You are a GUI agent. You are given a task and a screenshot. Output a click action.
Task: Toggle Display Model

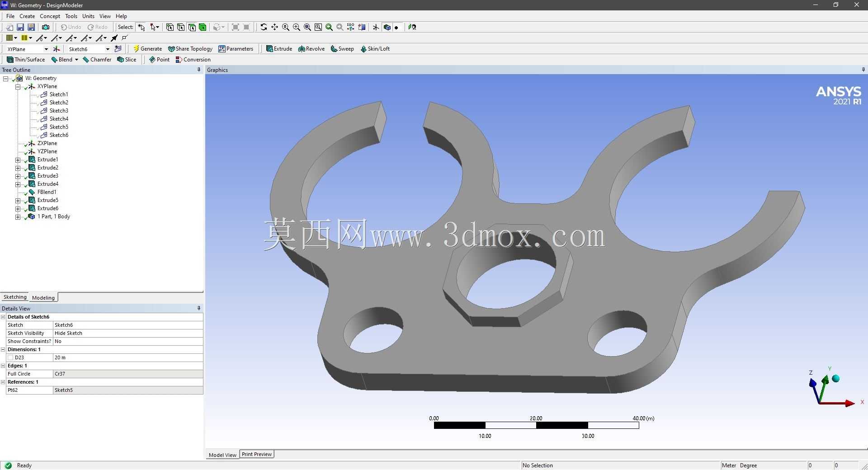(387, 27)
